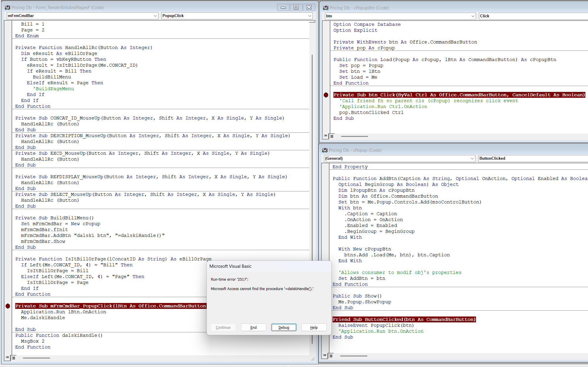Click the 'pop.ButtonClicked Ctrl' code line
This screenshot has width=588, height=367.
click(371, 112)
